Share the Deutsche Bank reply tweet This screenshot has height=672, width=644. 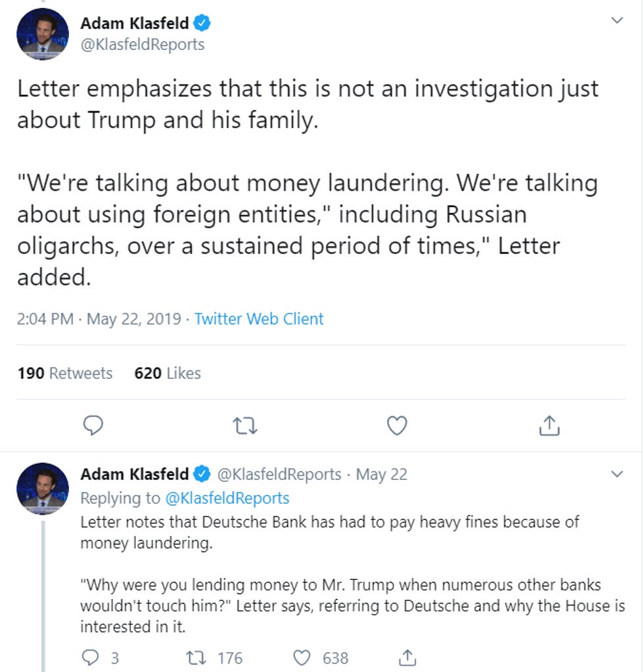coord(407,657)
